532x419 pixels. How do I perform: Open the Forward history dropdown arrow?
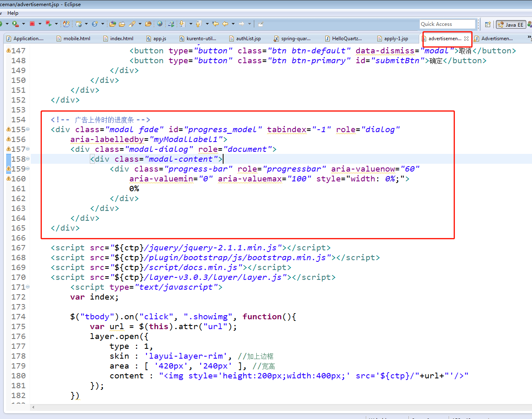pos(249,24)
